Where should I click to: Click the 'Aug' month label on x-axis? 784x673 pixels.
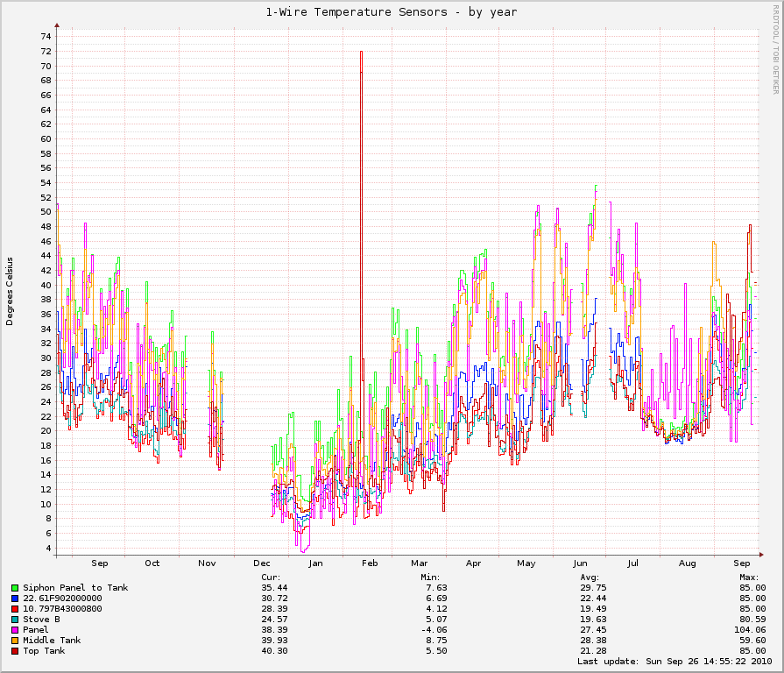(688, 563)
